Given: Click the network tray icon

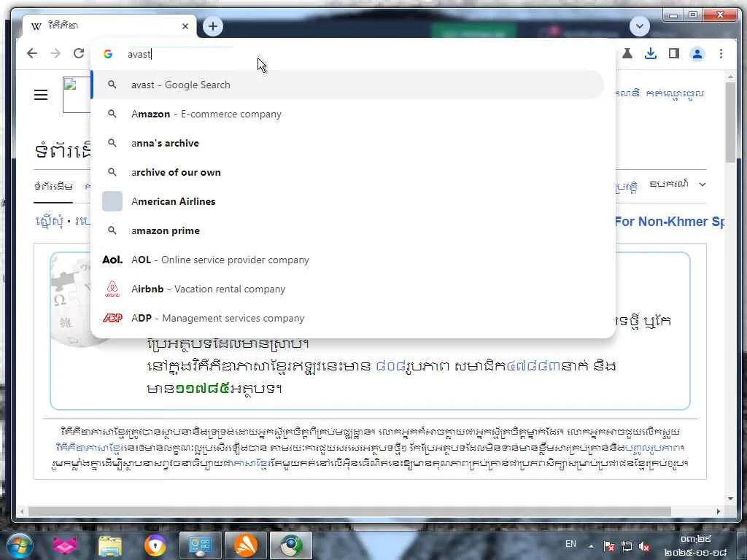Looking at the screenshot, I should tap(627, 546).
